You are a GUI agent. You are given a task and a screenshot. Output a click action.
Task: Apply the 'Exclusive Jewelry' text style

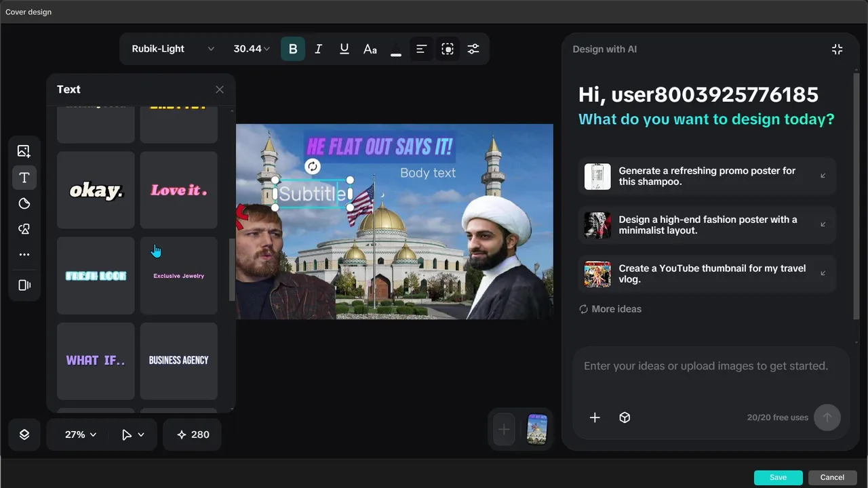coord(179,276)
